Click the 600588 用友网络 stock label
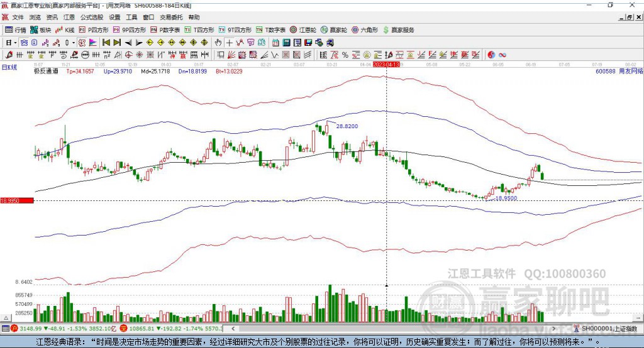Screen dimensions: 644x348 pos(619,72)
